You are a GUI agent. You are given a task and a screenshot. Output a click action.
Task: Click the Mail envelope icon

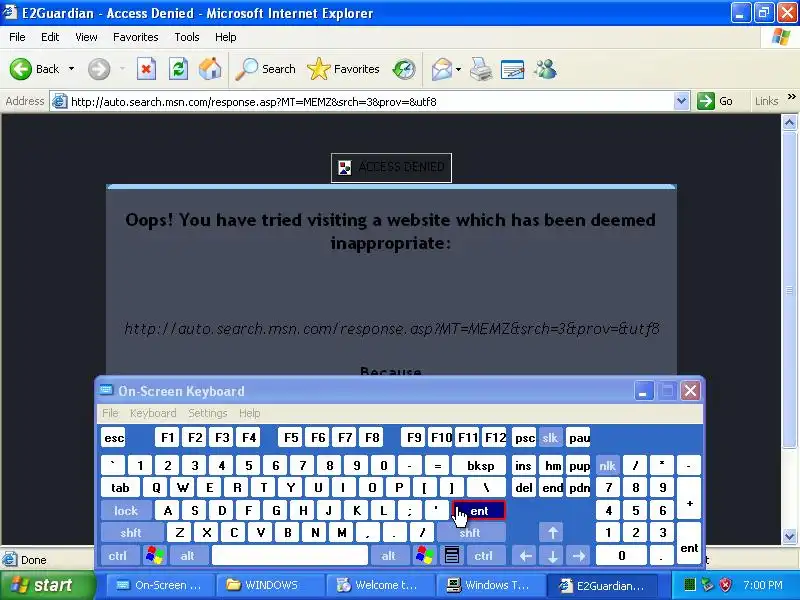442,69
